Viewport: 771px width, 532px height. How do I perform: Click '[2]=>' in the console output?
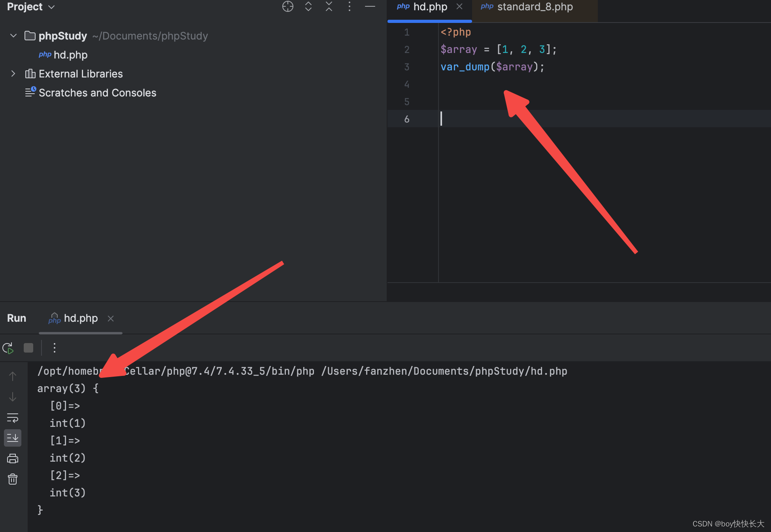pyautogui.click(x=65, y=475)
